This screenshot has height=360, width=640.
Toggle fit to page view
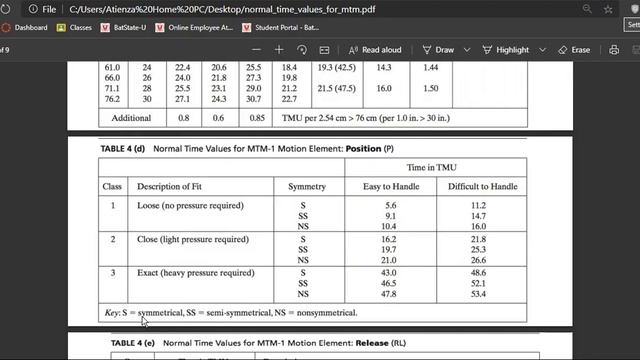coord(324,50)
